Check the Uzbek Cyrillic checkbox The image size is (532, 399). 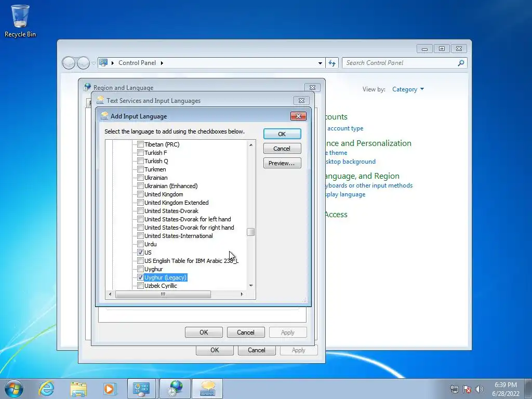coord(140,286)
